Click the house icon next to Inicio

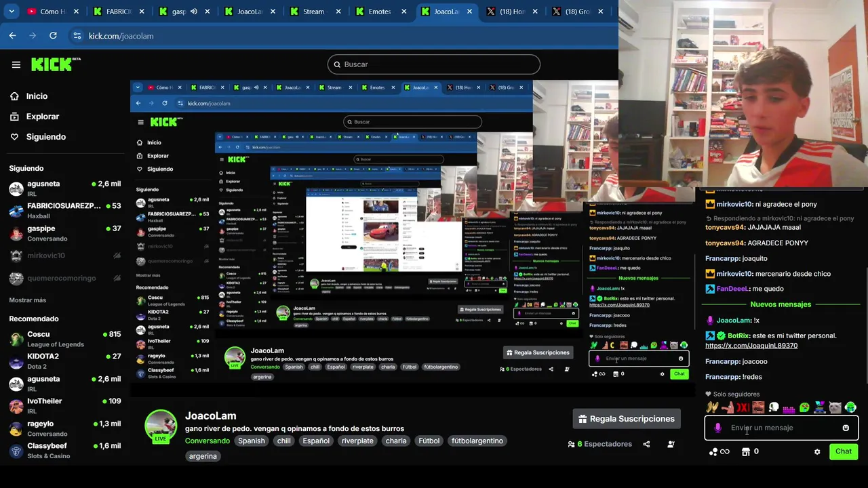14,96
